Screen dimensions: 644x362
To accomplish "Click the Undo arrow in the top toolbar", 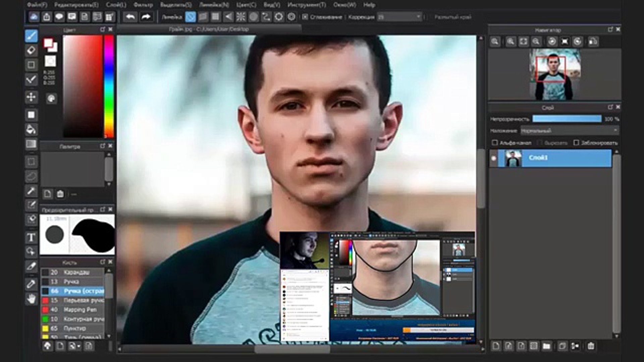I will (130, 17).
